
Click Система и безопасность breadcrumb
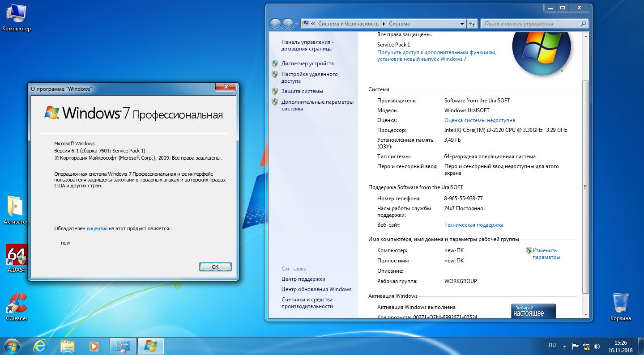tap(348, 24)
